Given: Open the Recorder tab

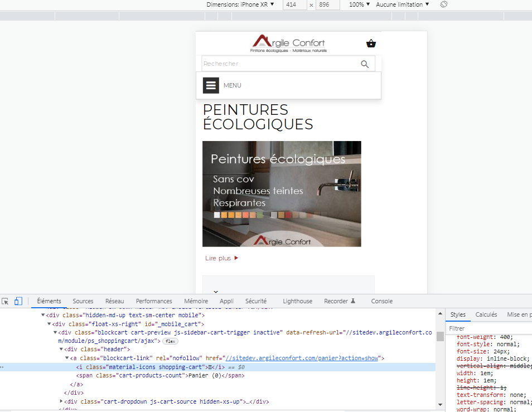Looking at the screenshot, I should tap(336, 301).
